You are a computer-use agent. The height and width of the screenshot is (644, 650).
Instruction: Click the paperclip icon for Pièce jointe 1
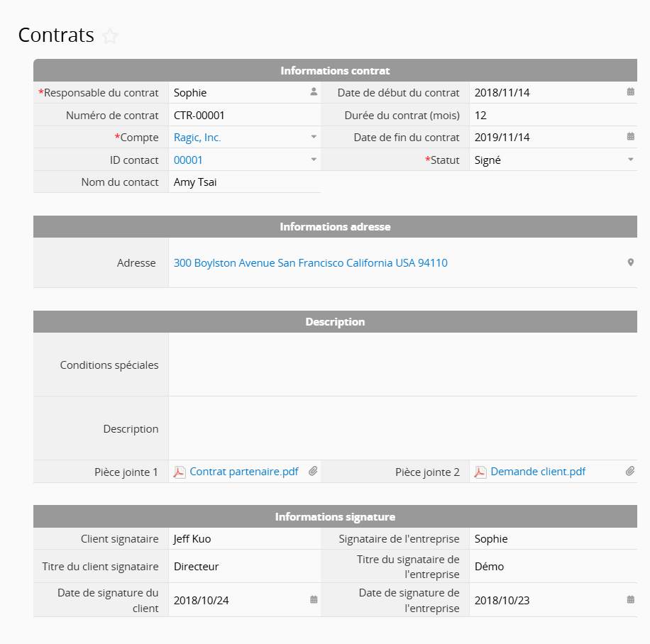coord(313,472)
